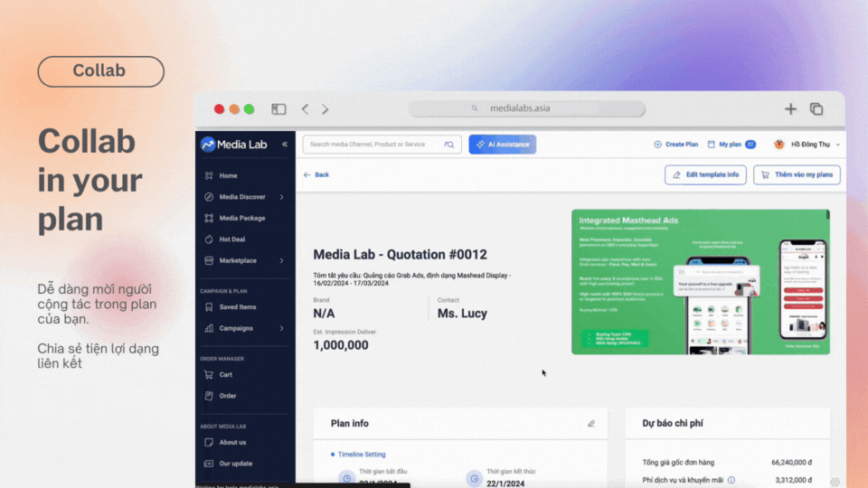Click Create Plan in the header
Screen dimensions: 868x488
[676, 145]
